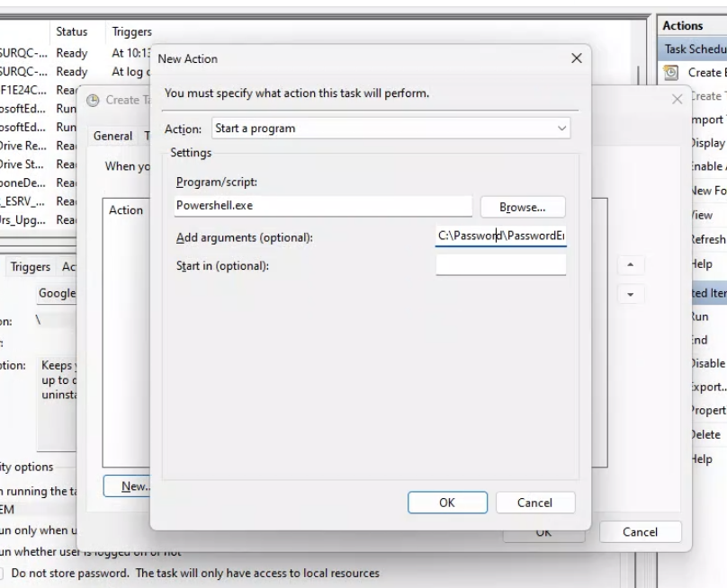The image size is (727, 588).
Task: Open the Action dropdown showing Start a program
Action: coord(391,129)
